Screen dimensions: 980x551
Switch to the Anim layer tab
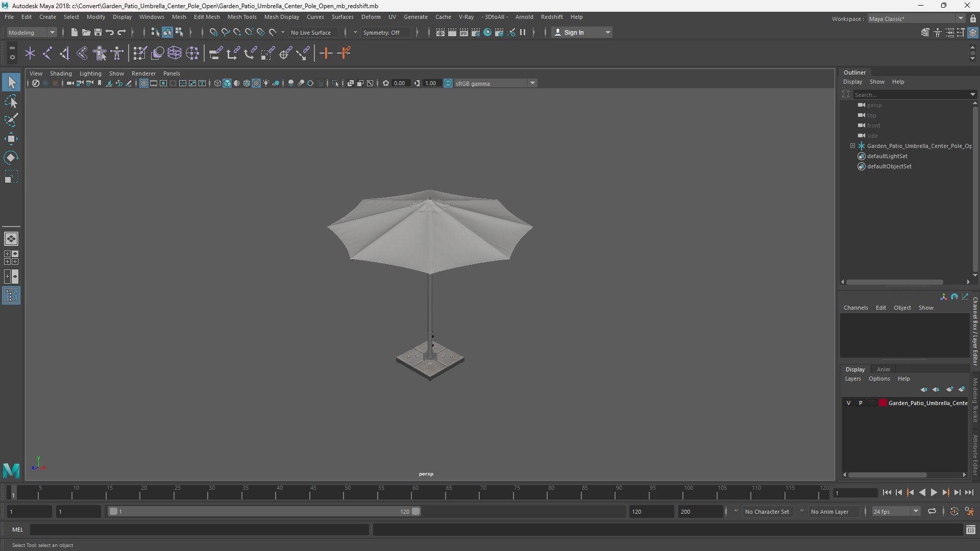[883, 369]
